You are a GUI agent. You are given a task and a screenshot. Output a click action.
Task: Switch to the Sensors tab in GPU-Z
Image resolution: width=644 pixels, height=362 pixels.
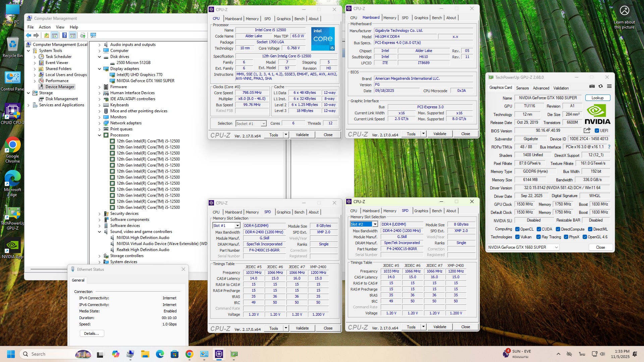click(x=522, y=88)
